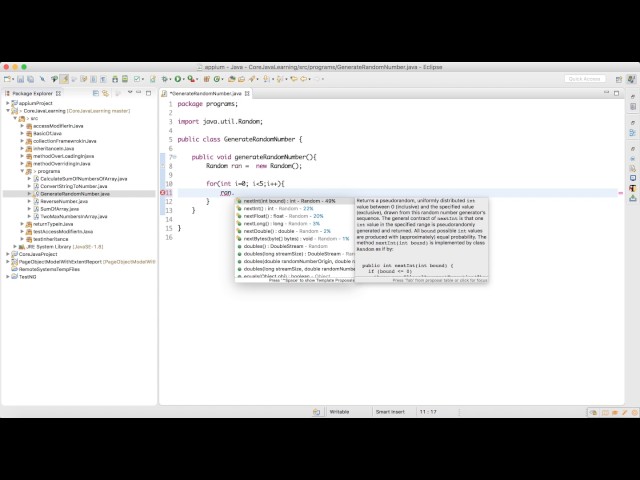Viewport: 640px width, 480px height.
Task: Click the New Java Package toolbar icon
Action: pos(207,79)
